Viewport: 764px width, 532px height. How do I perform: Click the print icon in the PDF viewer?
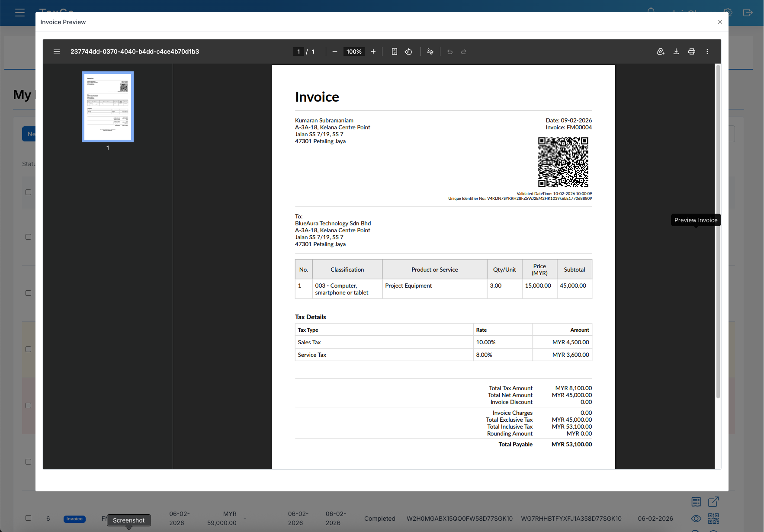pyautogui.click(x=692, y=51)
